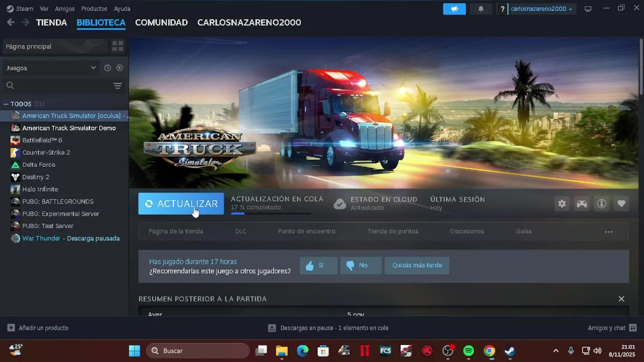The image size is (644, 362).
Task: Click the Steam taskbar icon
Action: click(x=510, y=350)
